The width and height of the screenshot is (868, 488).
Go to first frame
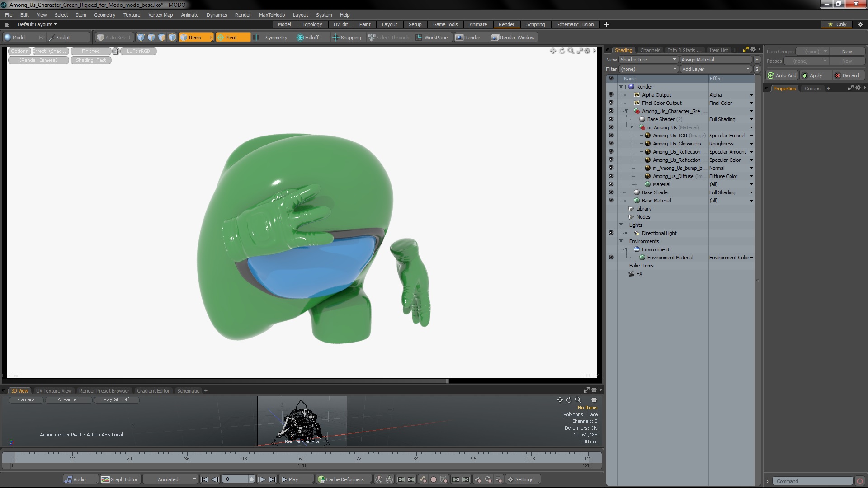204,479
